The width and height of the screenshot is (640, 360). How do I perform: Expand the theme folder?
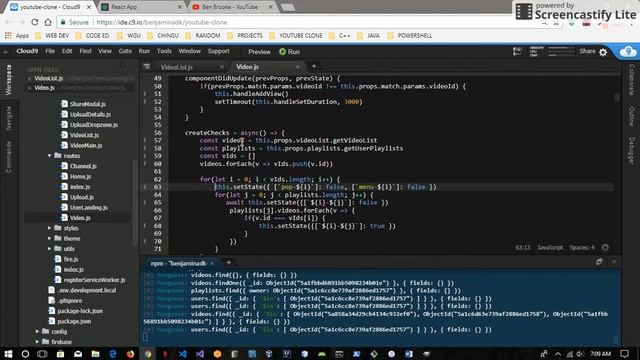pos(49,238)
